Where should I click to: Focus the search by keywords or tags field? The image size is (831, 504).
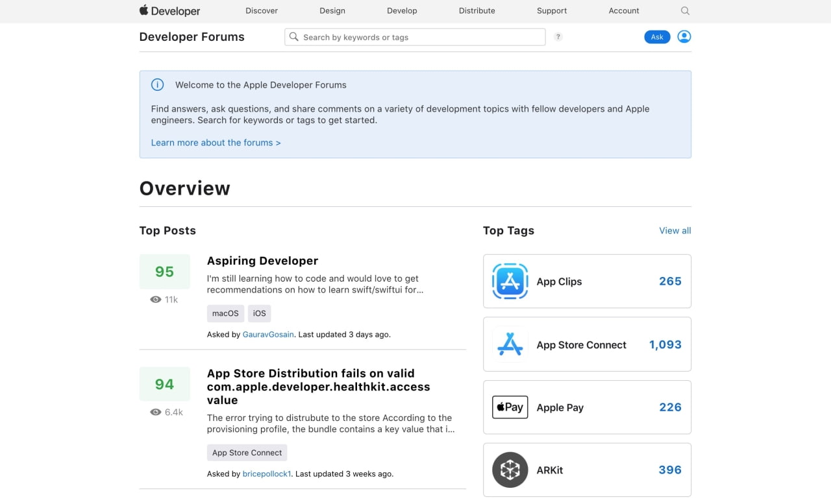click(415, 37)
